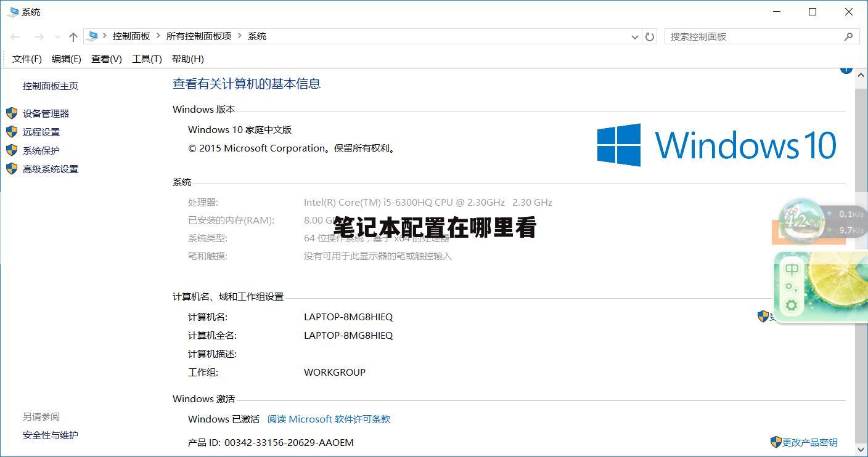
Task: Select 所有控制面板项 breadcrumb
Action: tap(199, 36)
